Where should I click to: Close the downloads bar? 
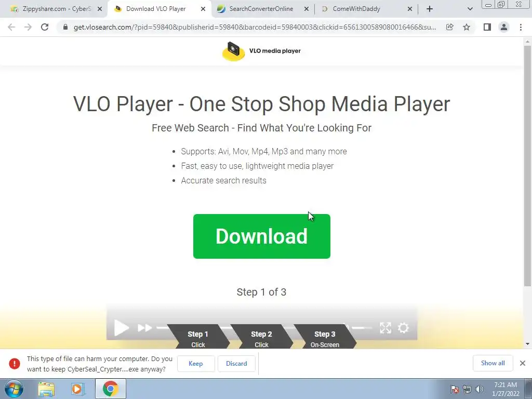coord(523,363)
